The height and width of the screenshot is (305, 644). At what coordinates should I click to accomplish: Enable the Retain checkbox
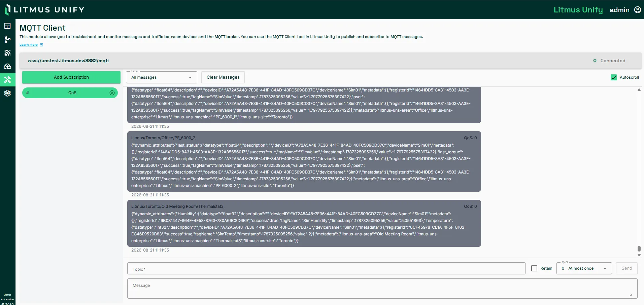(534, 268)
